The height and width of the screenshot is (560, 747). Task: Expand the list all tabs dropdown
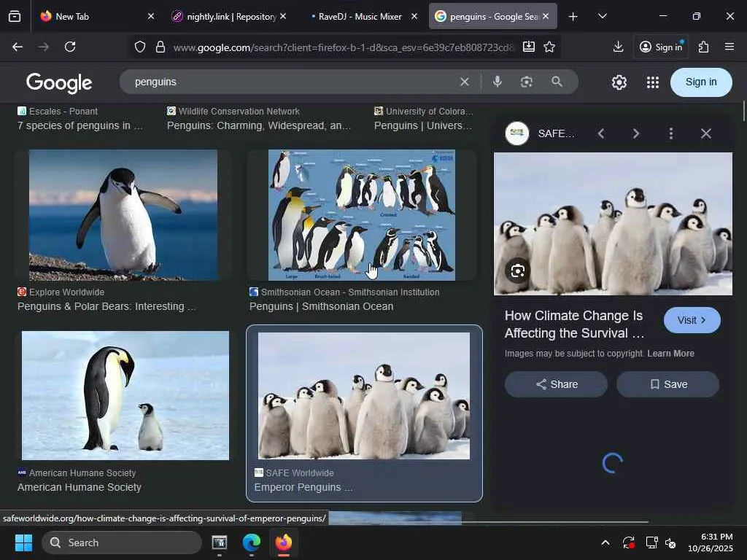pos(602,16)
